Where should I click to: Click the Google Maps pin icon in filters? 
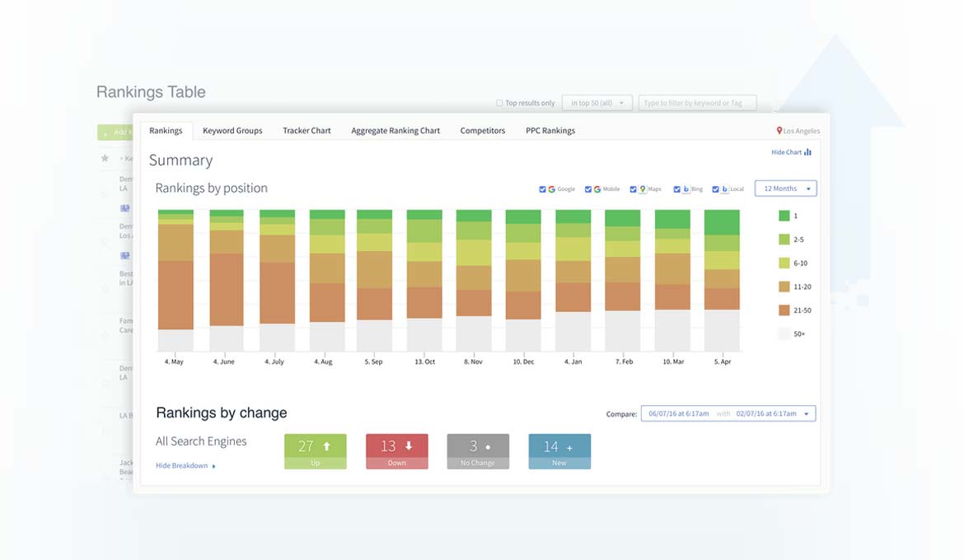coord(643,189)
